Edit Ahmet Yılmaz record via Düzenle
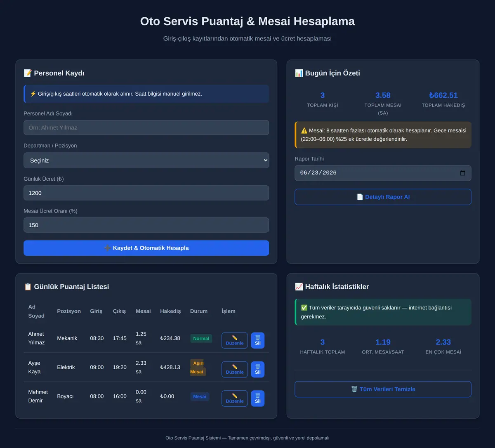Image resolution: width=495 pixels, height=448 pixels. coord(235,340)
